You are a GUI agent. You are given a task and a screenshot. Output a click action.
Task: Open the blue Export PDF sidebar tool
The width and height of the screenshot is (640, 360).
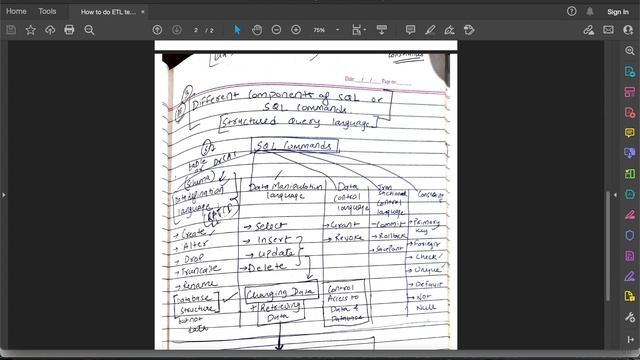[629, 71]
